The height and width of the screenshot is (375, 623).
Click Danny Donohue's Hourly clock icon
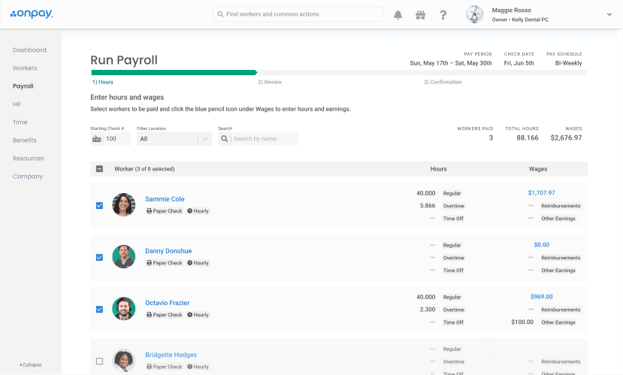coord(190,263)
